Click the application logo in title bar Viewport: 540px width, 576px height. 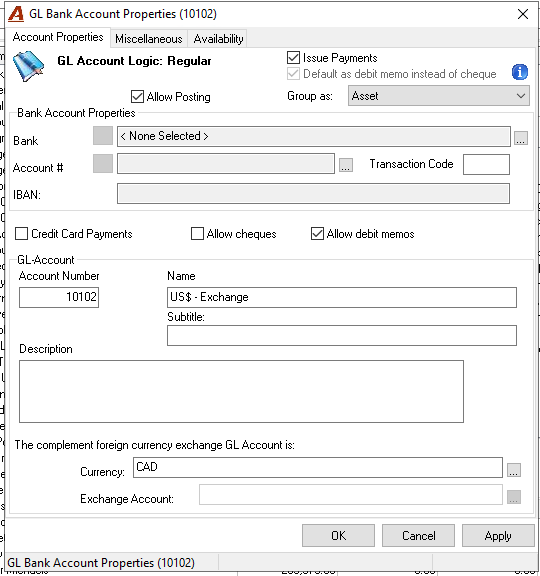(x=16, y=14)
